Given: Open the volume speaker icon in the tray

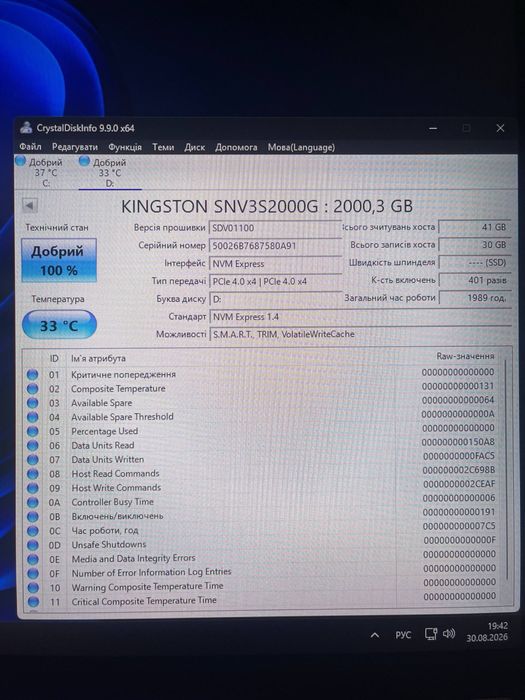Looking at the screenshot, I should point(449,633).
